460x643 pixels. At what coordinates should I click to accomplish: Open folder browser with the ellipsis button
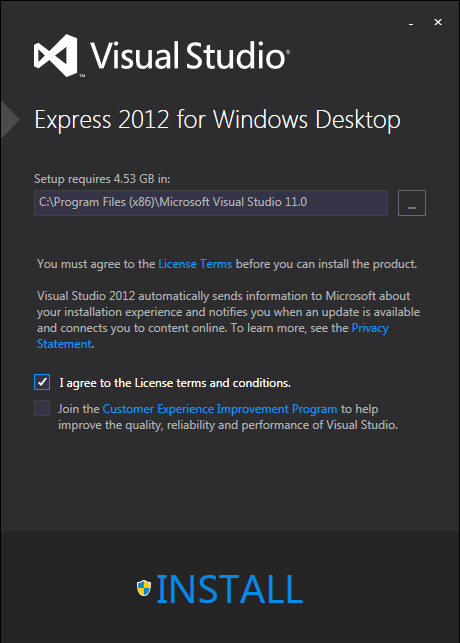(x=412, y=203)
